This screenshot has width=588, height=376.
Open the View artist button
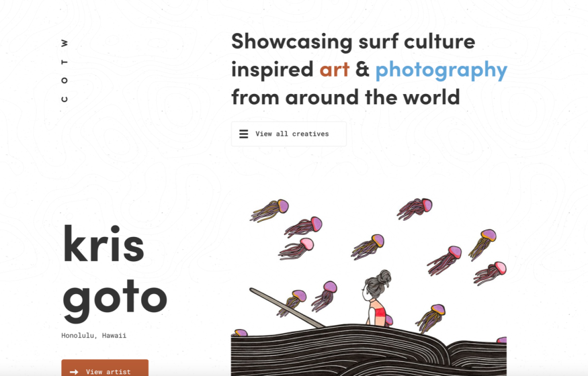(x=105, y=368)
